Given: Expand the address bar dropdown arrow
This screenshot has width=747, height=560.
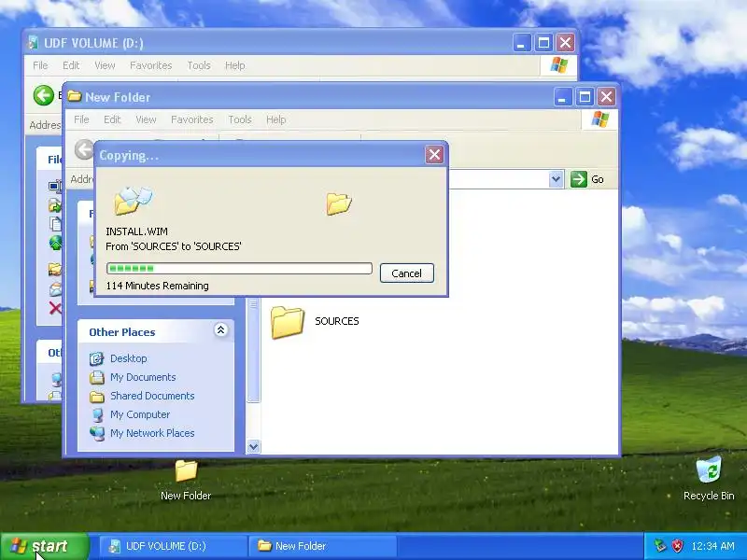Looking at the screenshot, I should [556, 179].
